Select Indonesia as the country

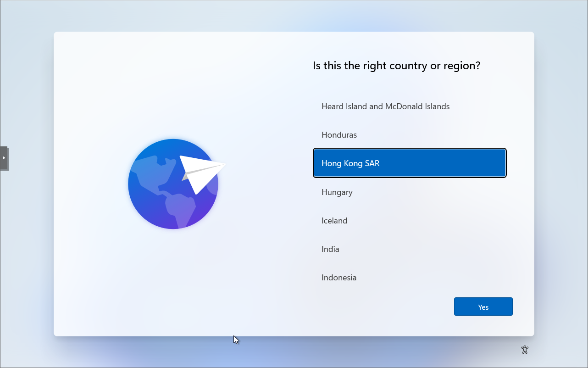pyautogui.click(x=339, y=278)
